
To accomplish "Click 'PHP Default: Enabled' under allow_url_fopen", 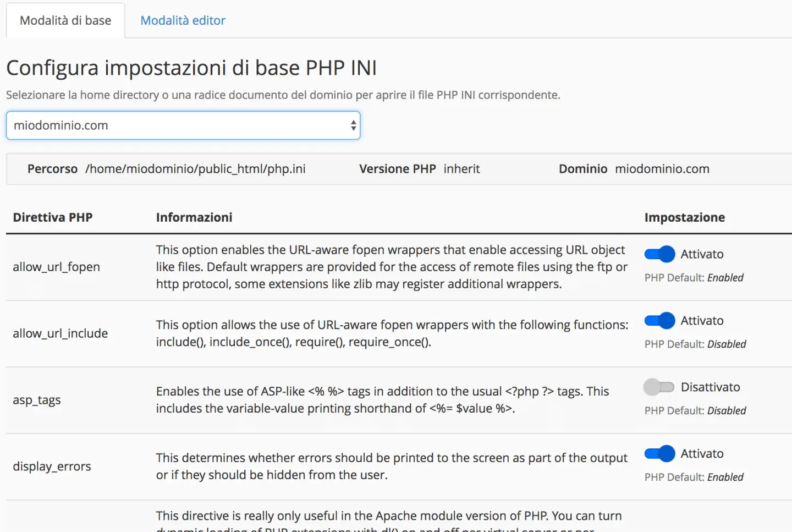I will (x=694, y=278).
